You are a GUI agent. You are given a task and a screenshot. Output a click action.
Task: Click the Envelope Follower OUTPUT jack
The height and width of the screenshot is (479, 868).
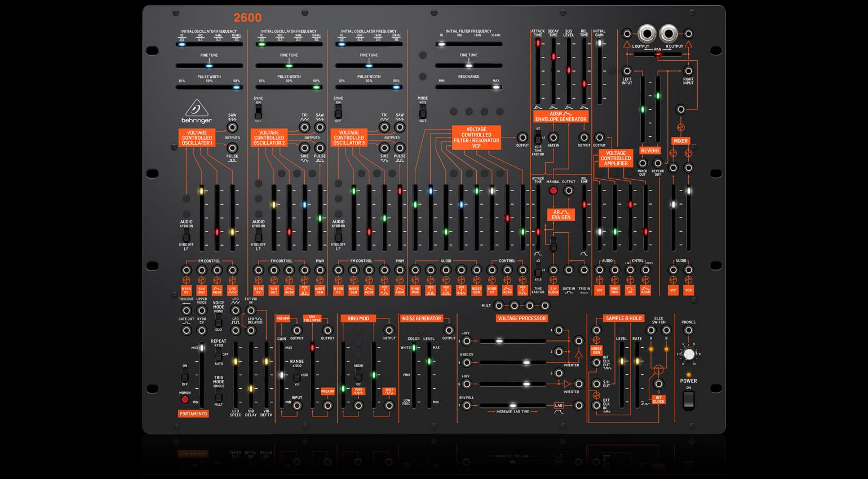[x=327, y=330]
